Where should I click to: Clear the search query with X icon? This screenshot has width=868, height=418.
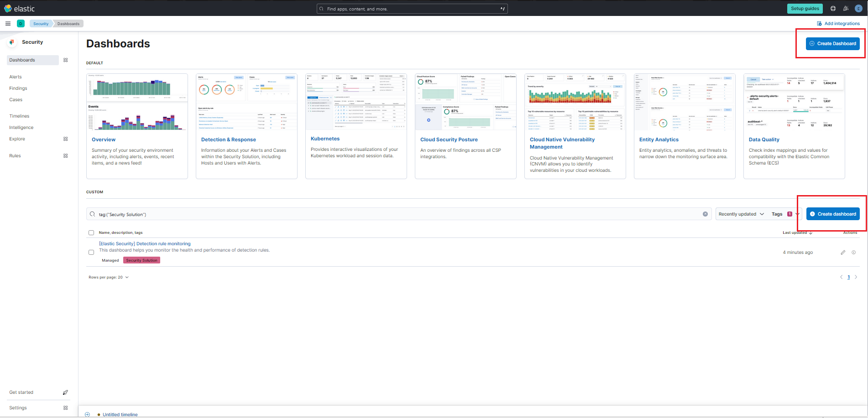pos(705,214)
